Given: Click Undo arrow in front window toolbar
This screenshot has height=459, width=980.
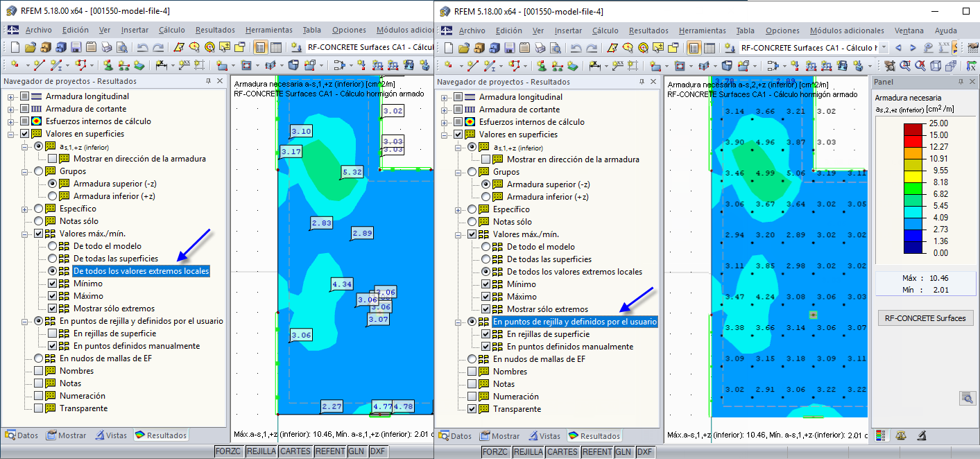Looking at the screenshot, I should point(575,48).
